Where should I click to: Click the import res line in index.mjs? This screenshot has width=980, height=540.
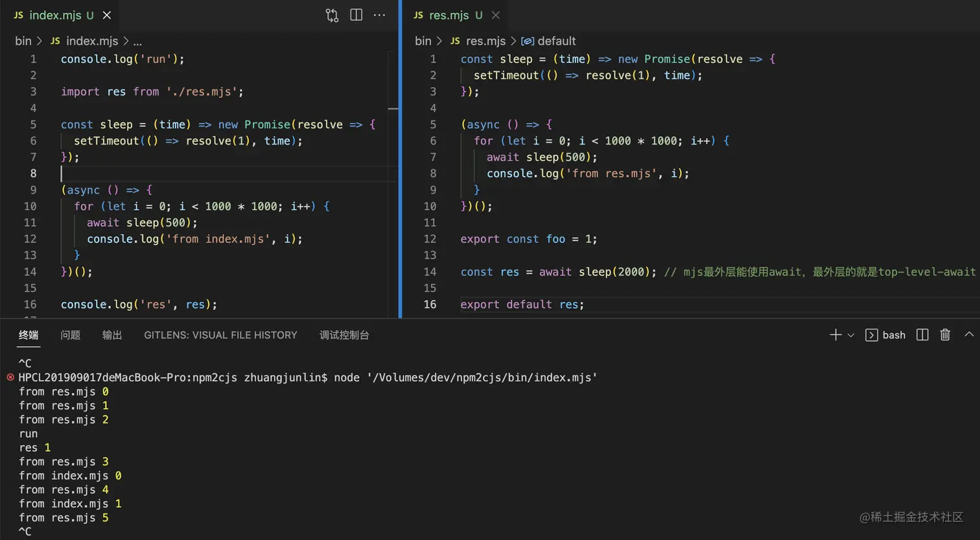(152, 92)
